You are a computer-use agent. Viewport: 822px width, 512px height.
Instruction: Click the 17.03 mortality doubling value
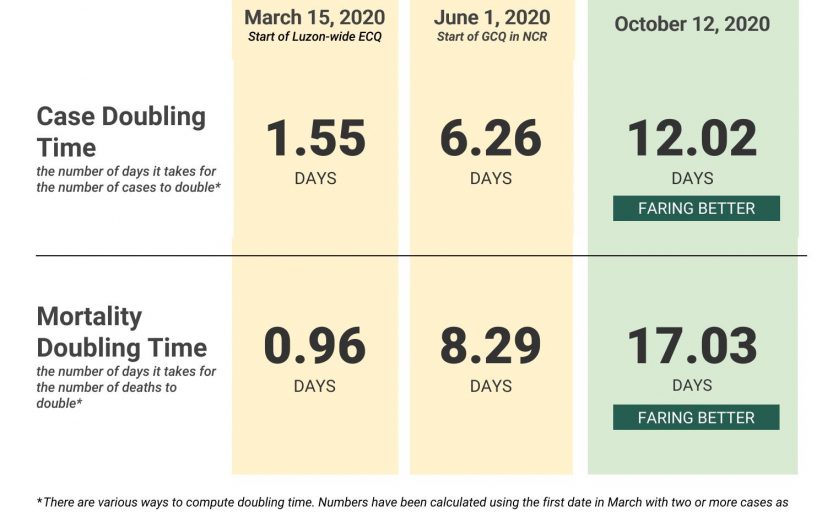692,347
